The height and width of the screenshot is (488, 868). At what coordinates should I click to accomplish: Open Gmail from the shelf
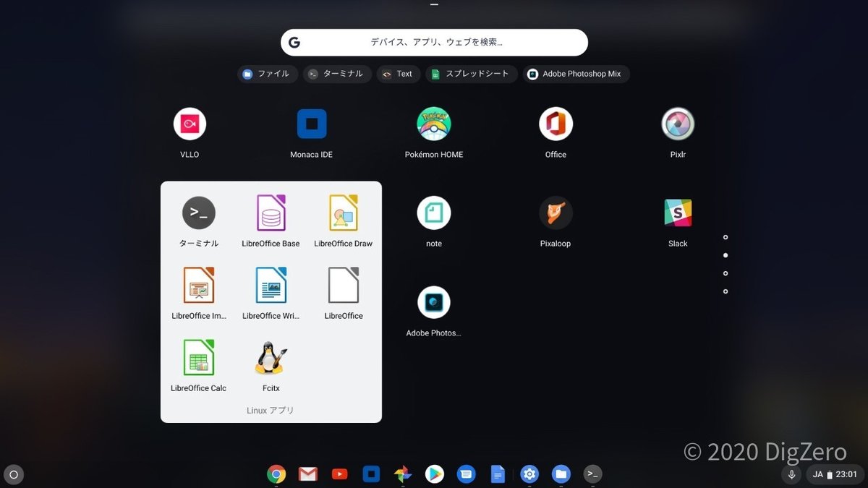click(308, 474)
